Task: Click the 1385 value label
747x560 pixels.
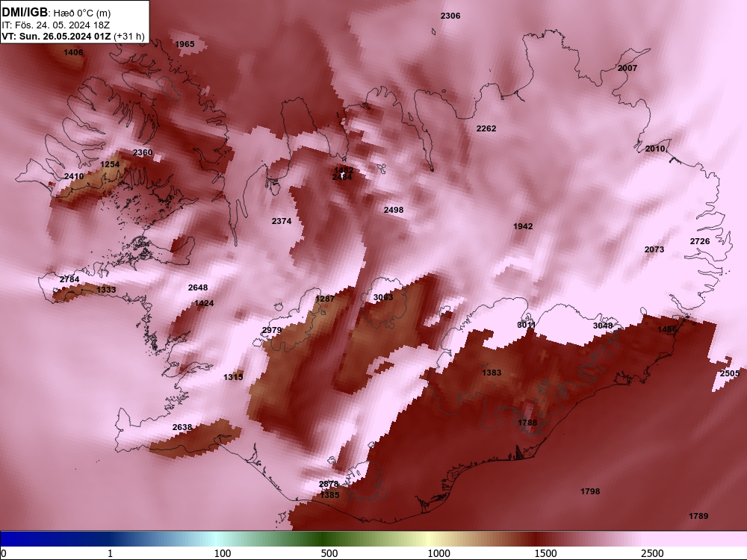Action: coord(329,495)
